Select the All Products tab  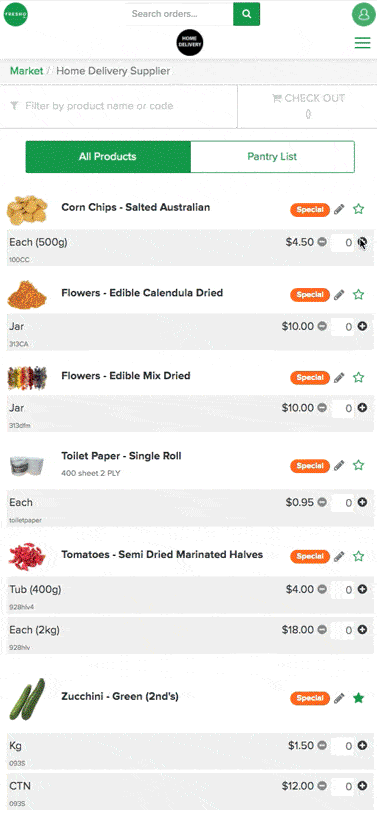click(x=108, y=157)
